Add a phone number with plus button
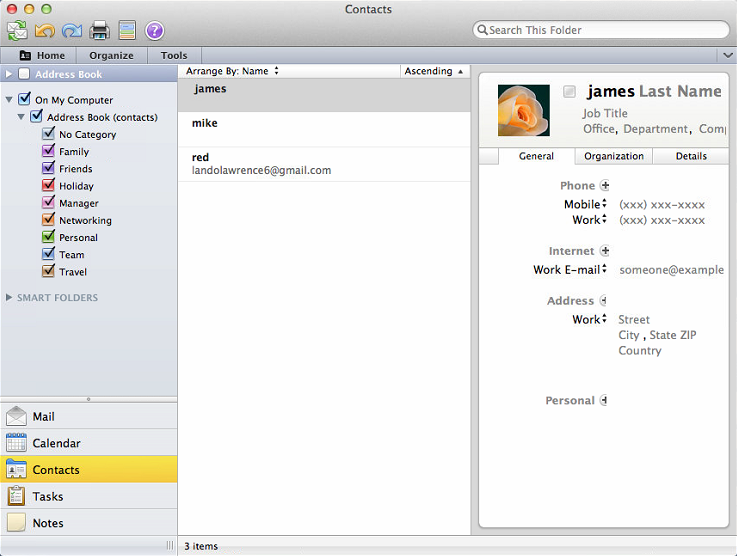This screenshot has height=556, width=737. [x=604, y=186]
